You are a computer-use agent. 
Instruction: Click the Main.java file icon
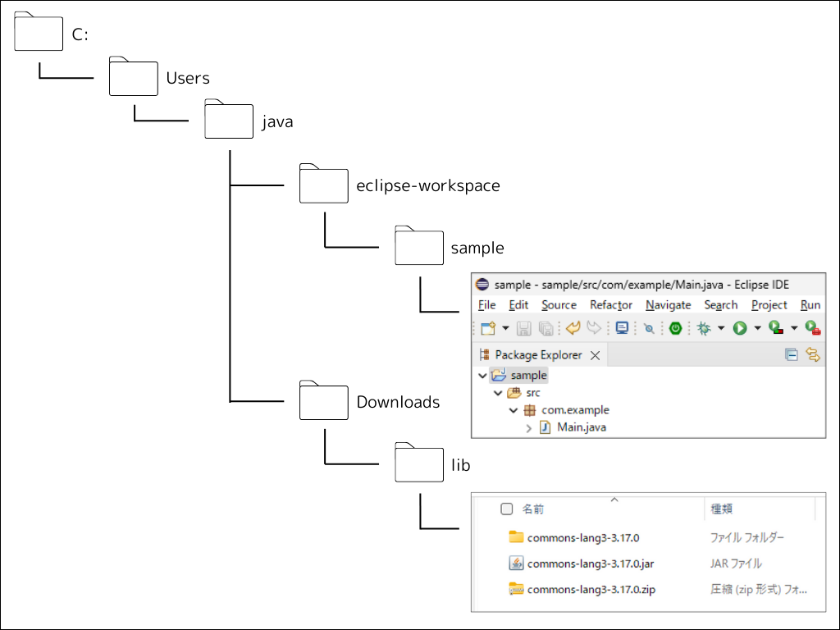(x=546, y=427)
